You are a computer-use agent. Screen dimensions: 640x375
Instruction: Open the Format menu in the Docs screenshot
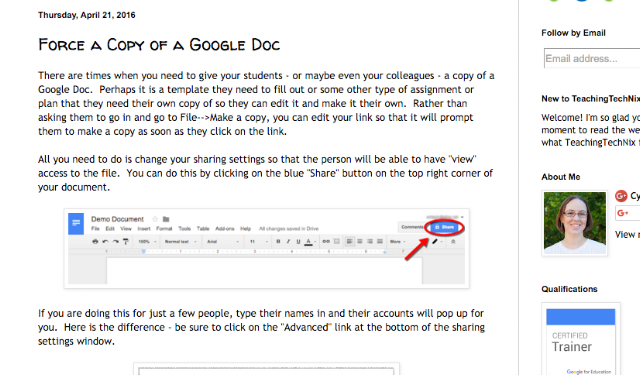164,229
